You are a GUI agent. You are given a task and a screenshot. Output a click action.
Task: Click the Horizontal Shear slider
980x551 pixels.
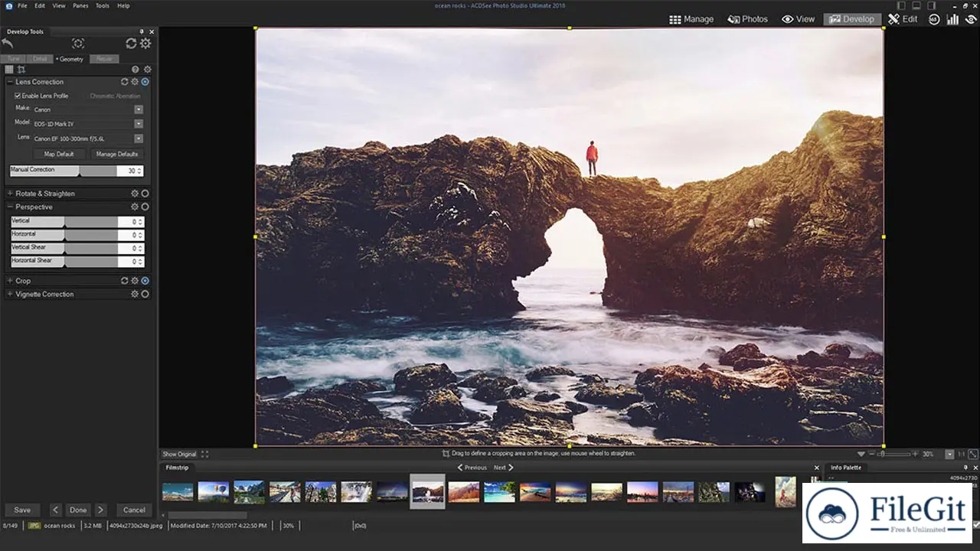(64, 262)
